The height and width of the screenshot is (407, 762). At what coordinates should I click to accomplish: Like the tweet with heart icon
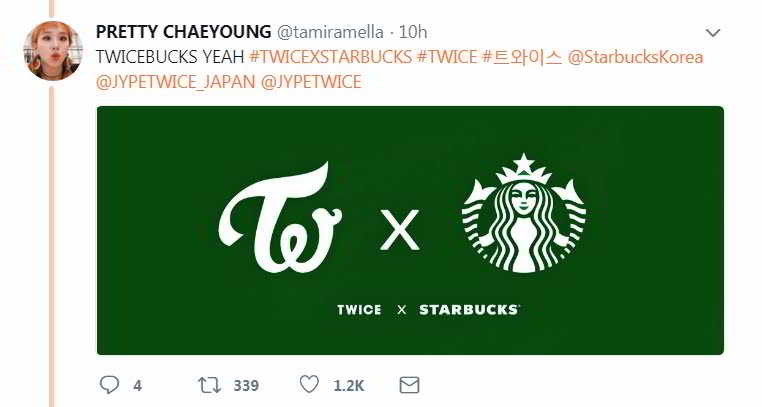point(310,385)
